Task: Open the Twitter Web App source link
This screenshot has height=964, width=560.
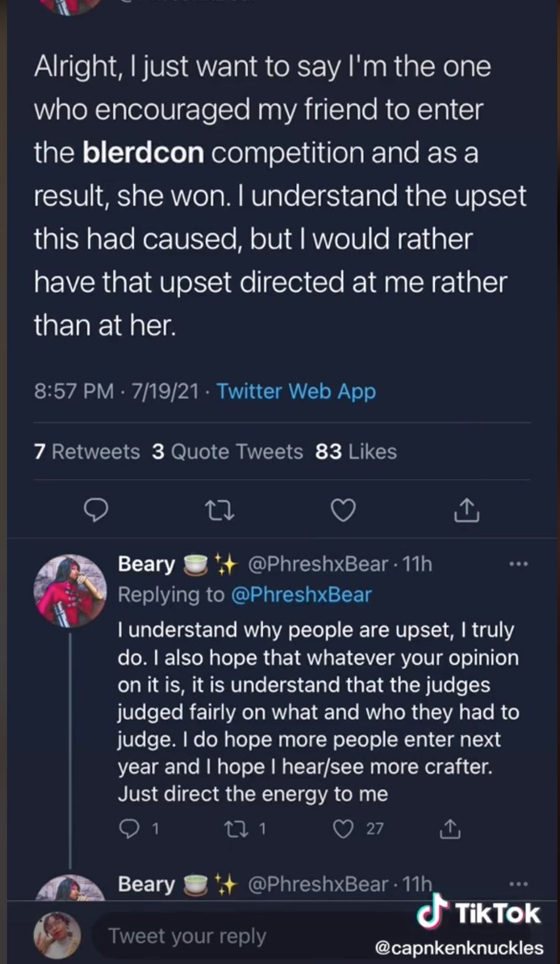Action: pyautogui.click(x=296, y=392)
